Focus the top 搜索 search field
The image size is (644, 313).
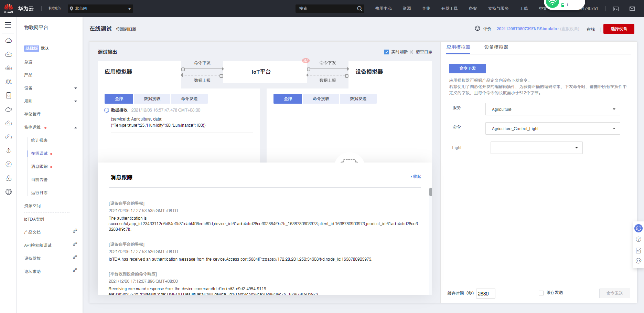point(326,9)
